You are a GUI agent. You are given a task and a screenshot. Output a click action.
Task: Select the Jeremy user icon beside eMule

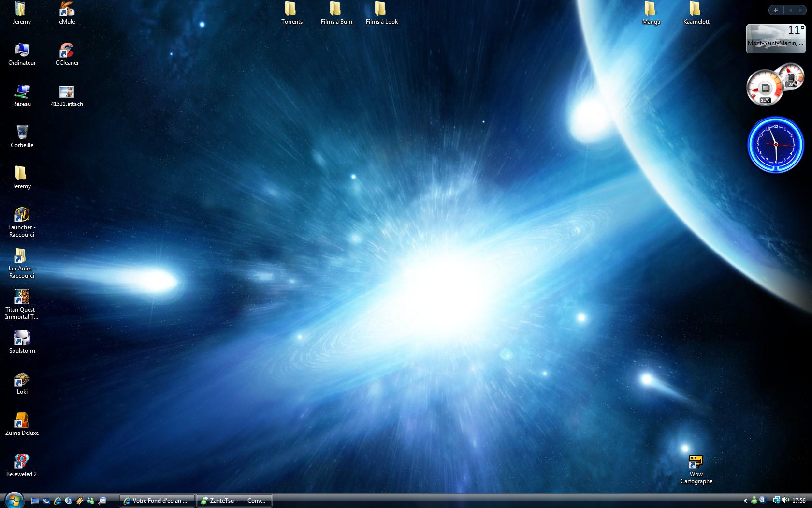click(x=22, y=13)
